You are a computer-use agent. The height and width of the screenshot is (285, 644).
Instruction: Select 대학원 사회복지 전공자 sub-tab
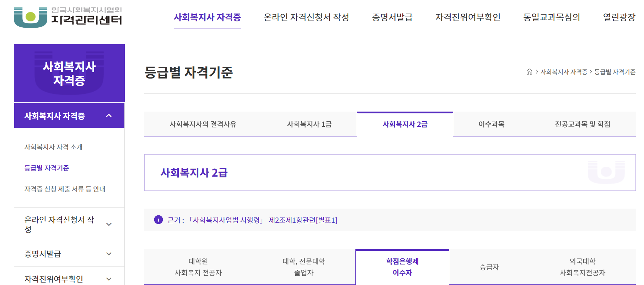click(x=198, y=267)
